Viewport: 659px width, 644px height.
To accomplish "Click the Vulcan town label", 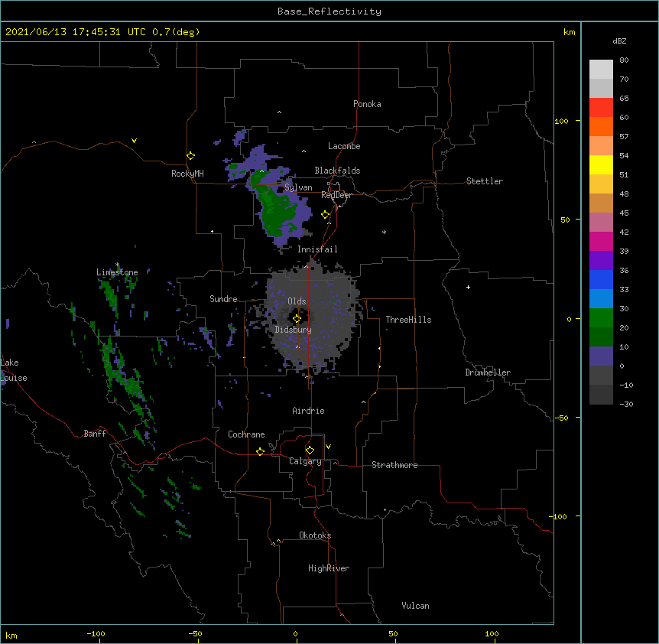I will [415, 606].
